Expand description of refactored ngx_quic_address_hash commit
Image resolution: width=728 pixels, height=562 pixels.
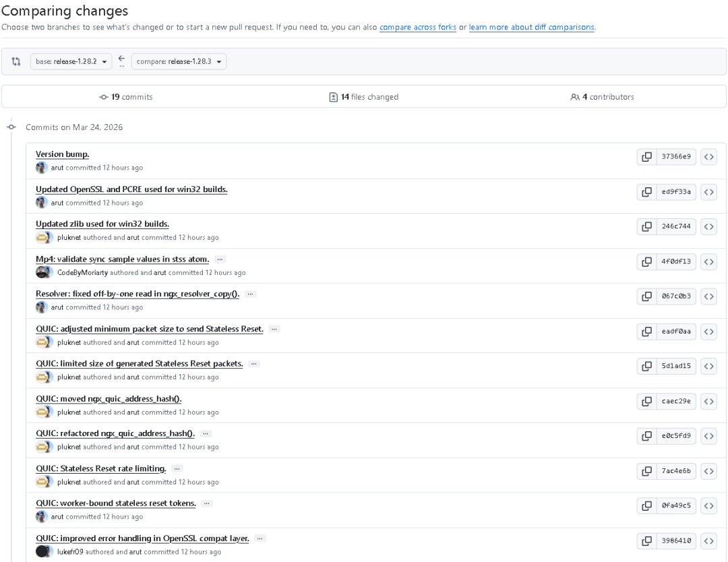tap(206, 433)
